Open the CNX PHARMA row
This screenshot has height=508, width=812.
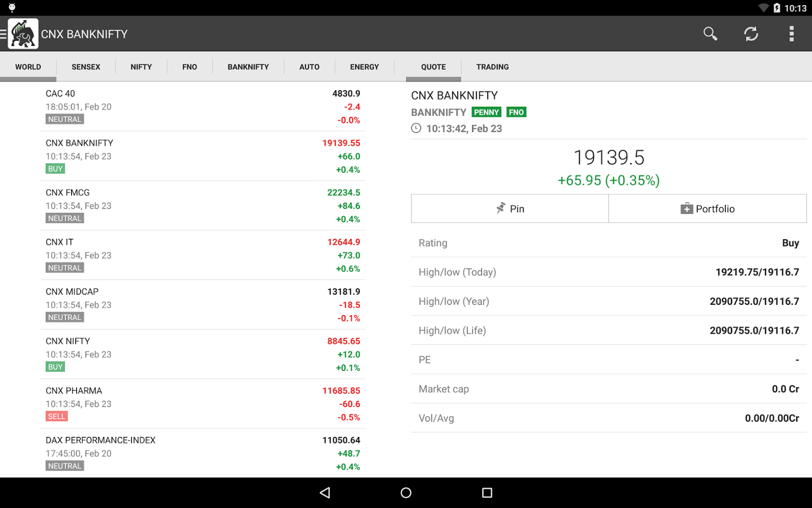pyautogui.click(x=203, y=404)
